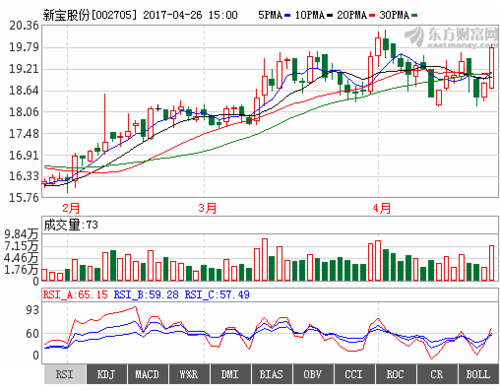
Task: Open the BIAS indicator tab
Action: [272, 374]
